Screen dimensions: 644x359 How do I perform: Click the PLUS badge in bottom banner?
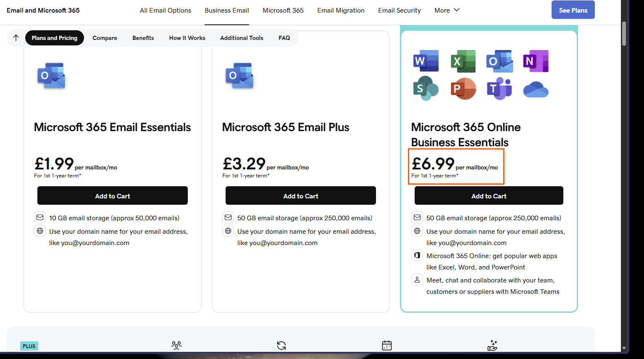click(29, 346)
